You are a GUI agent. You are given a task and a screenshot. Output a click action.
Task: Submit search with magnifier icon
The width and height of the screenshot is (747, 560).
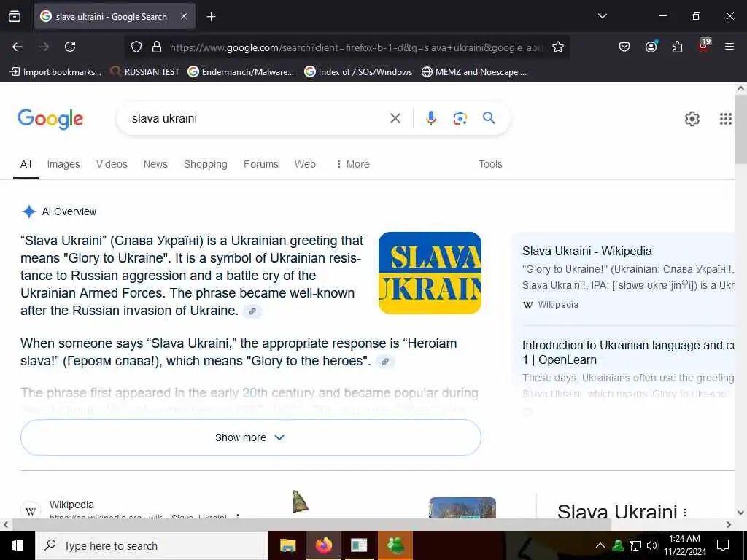tap(489, 118)
